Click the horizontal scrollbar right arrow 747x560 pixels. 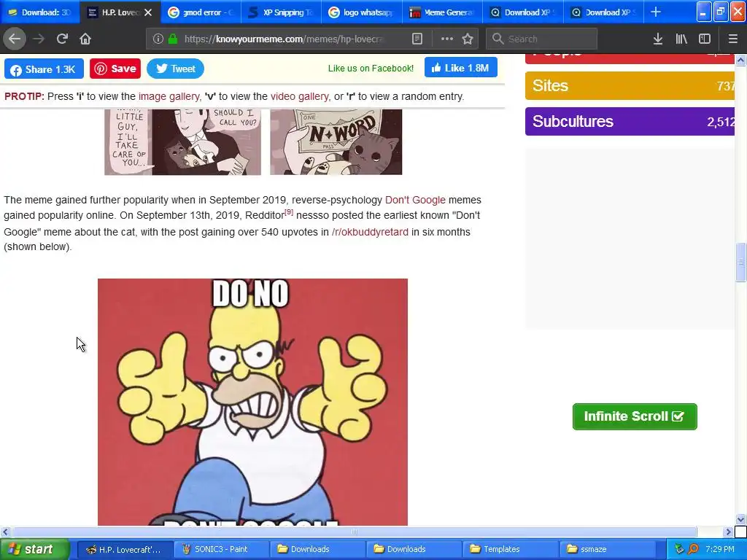pyautogui.click(x=728, y=532)
